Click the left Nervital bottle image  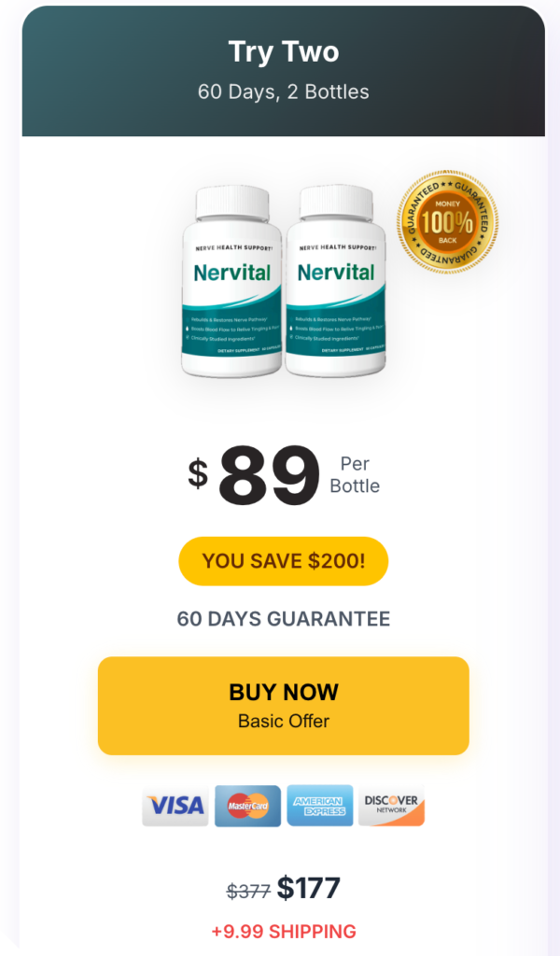coord(231,281)
